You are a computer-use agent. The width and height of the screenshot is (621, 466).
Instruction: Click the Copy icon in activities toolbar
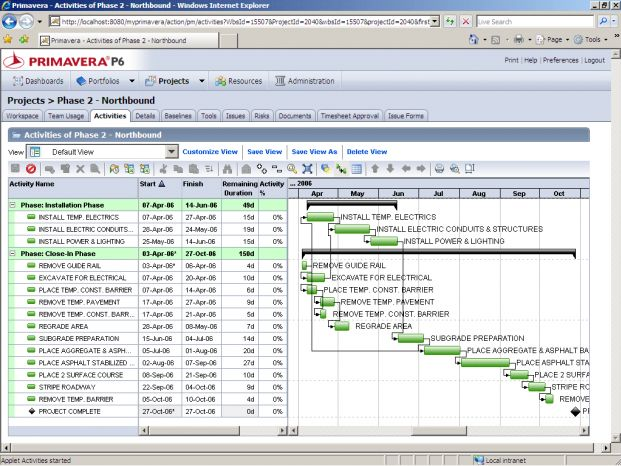178,169
